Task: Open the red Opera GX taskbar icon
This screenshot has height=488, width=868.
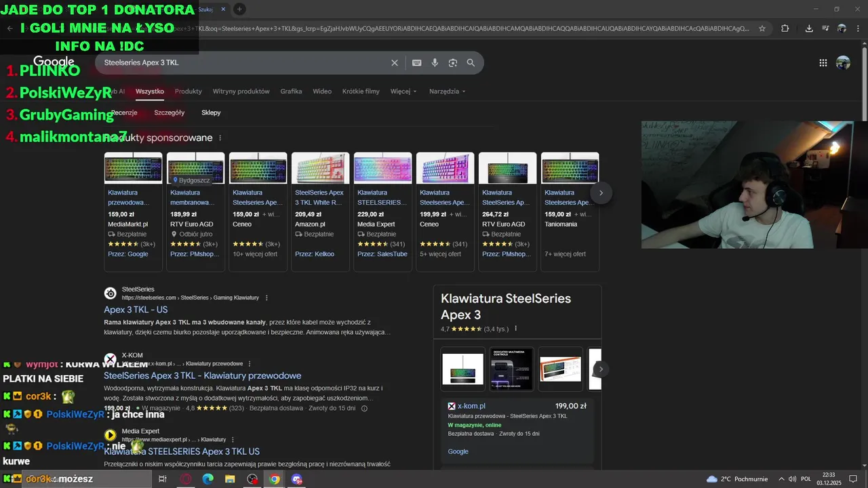Action: click(x=185, y=479)
